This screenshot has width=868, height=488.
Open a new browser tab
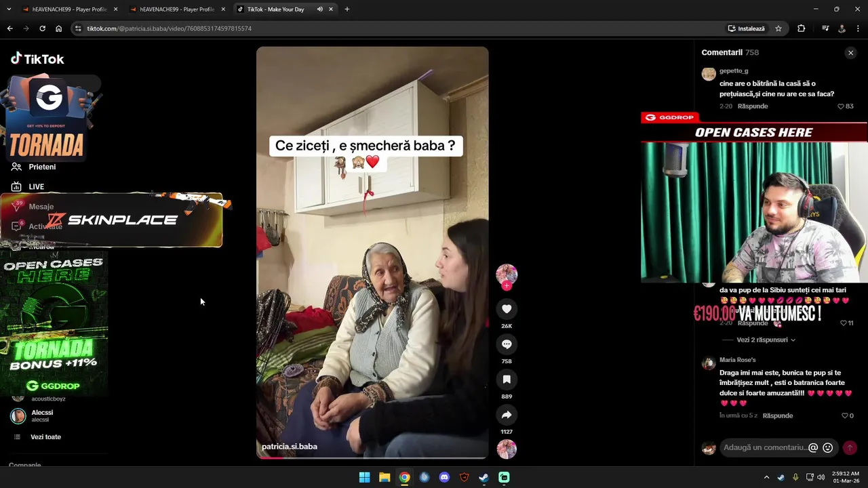(347, 9)
